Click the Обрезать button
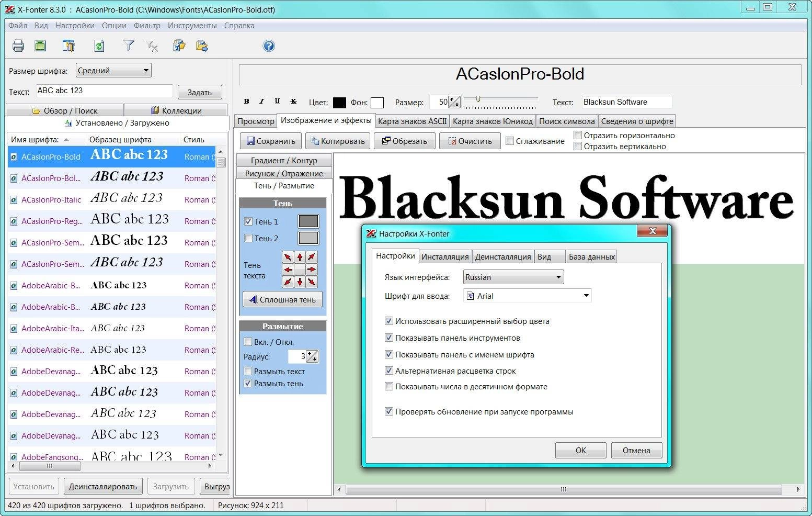The width and height of the screenshot is (812, 516). [x=405, y=141]
